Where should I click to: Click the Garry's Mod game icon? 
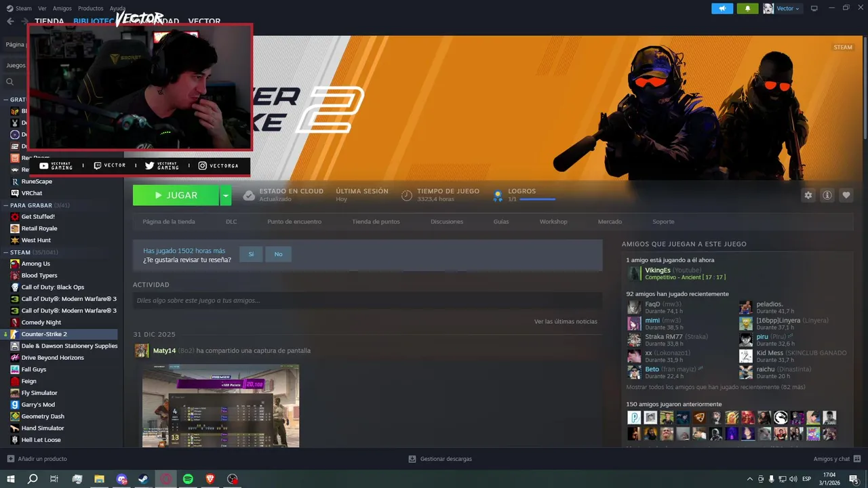point(15,405)
